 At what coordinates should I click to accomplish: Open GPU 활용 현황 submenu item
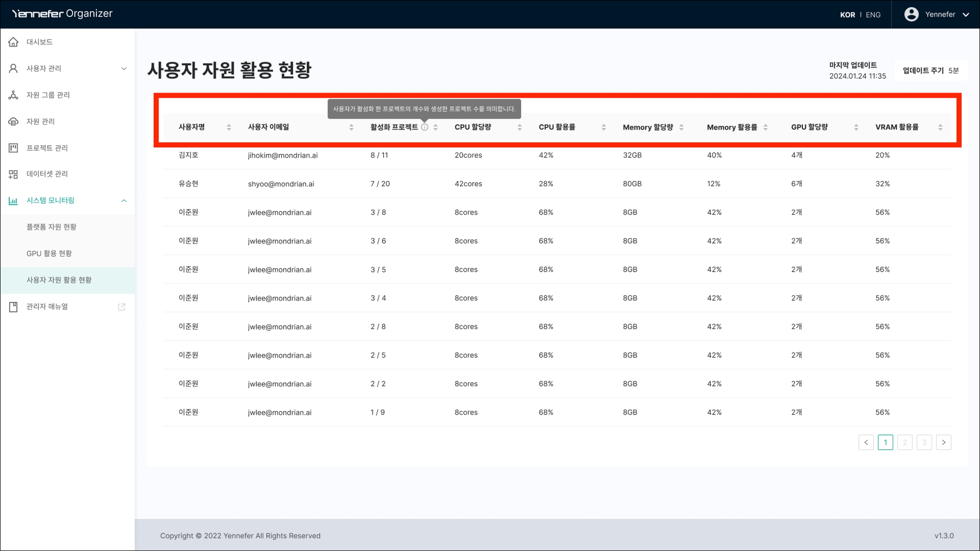click(49, 253)
